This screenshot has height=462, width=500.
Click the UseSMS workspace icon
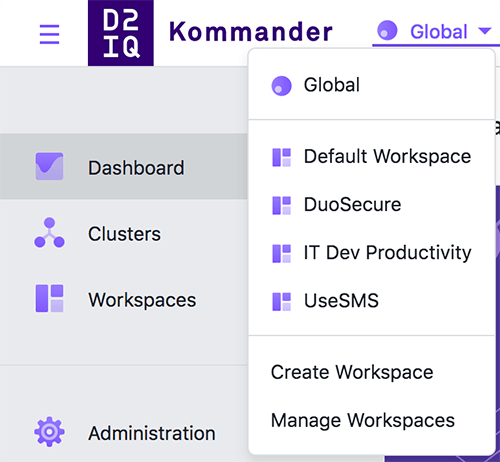point(282,302)
